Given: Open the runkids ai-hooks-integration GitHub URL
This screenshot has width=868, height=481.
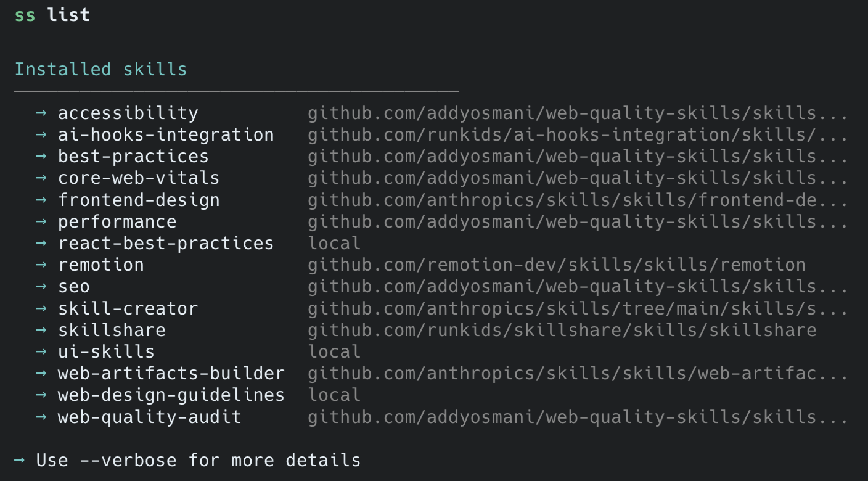Looking at the screenshot, I should click(x=577, y=135).
